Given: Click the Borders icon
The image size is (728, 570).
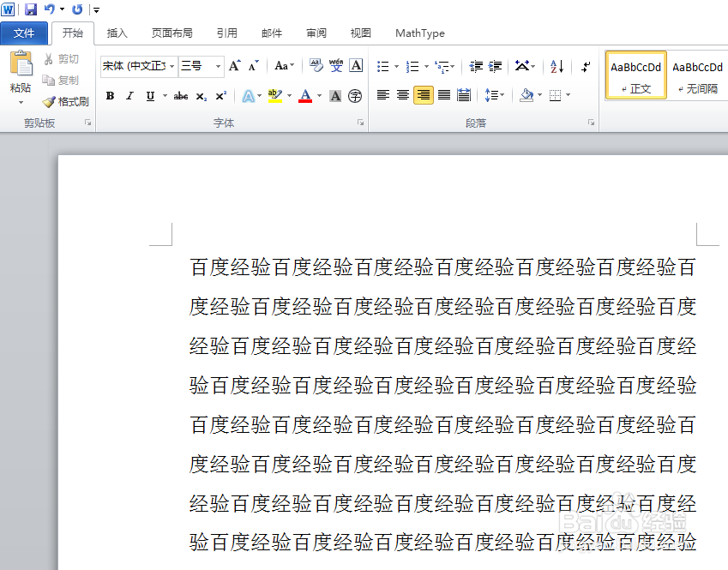Looking at the screenshot, I should coord(555,95).
